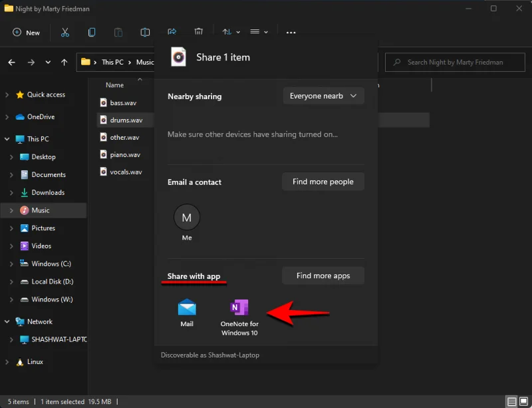Viewport: 532px width, 408px height.
Task: Open the Pictures folder in the sidebar
Action: pyautogui.click(x=43, y=228)
